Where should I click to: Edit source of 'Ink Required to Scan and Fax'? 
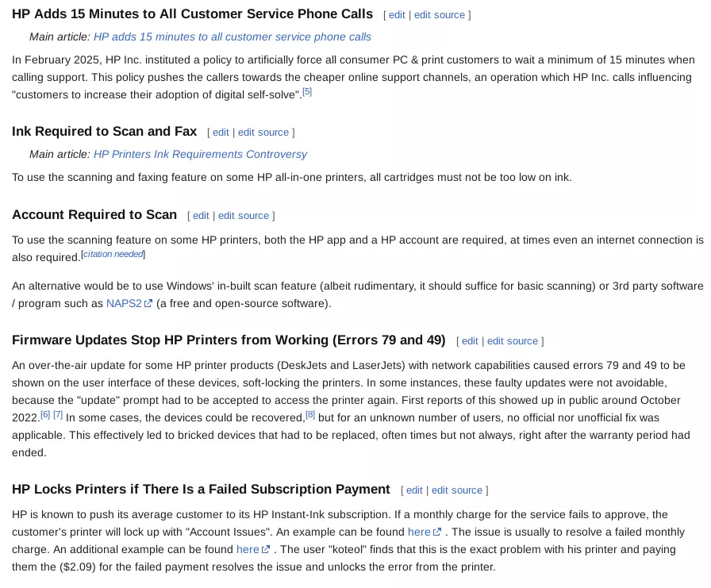coord(263,133)
